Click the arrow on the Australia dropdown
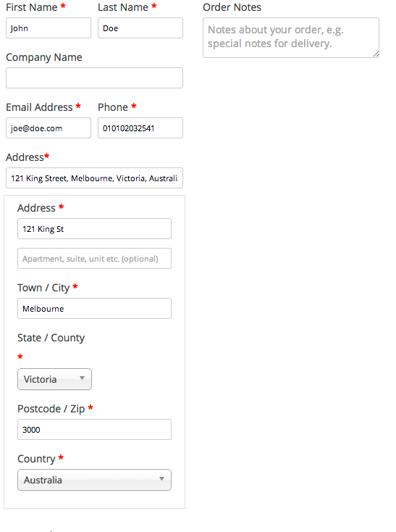The height and width of the screenshot is (532, 396). pos(162,479)
